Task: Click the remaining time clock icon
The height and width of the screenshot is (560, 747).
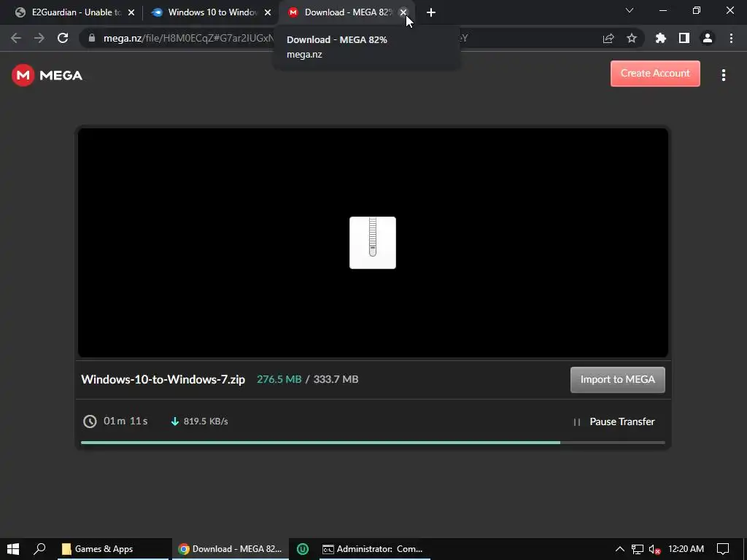Action: point(90,421)
